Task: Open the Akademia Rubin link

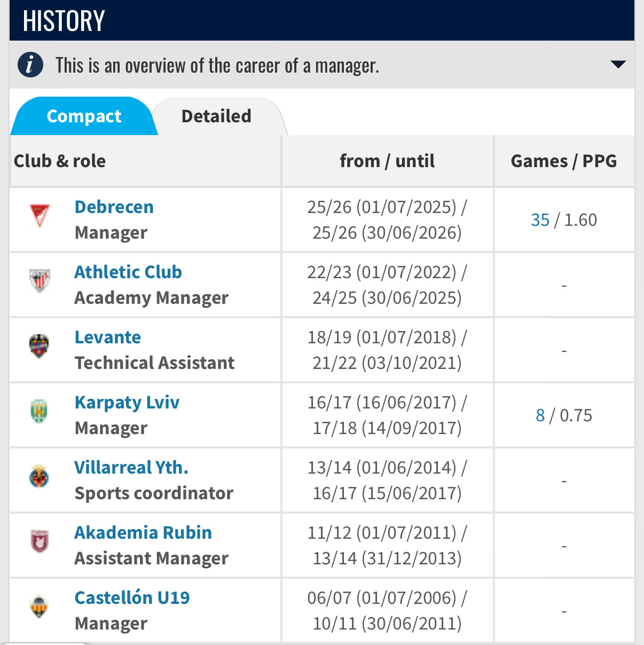Action: 143,532
